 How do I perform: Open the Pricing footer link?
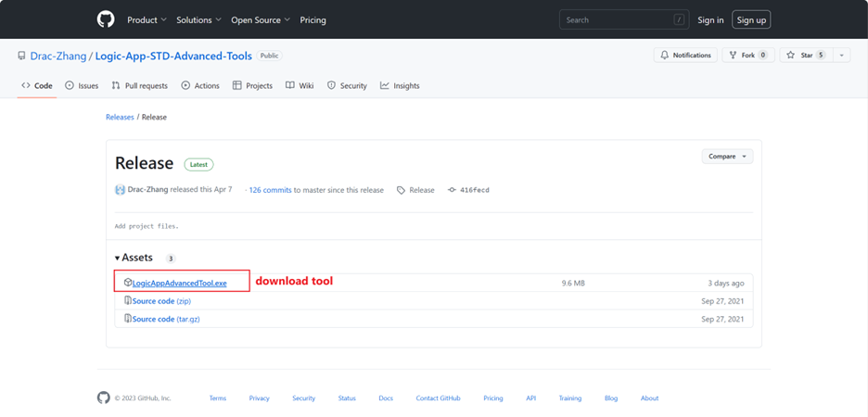pyautogui.click(x=493, y=398)
